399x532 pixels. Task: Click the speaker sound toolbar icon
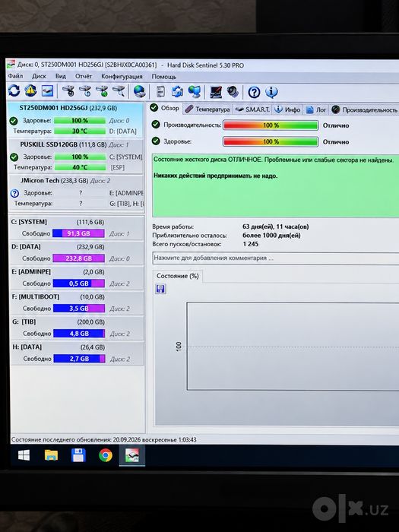[x=233, y=92]
